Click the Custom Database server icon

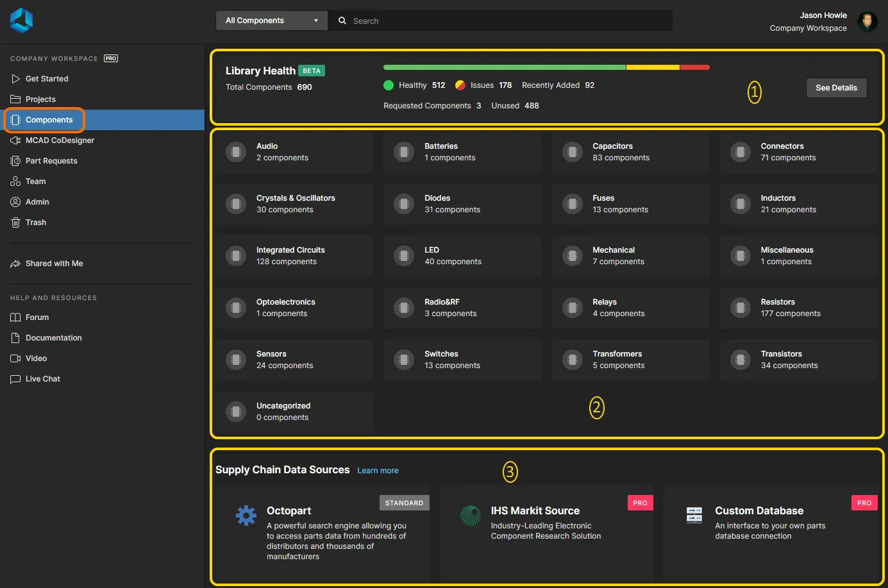click(694, 515)
